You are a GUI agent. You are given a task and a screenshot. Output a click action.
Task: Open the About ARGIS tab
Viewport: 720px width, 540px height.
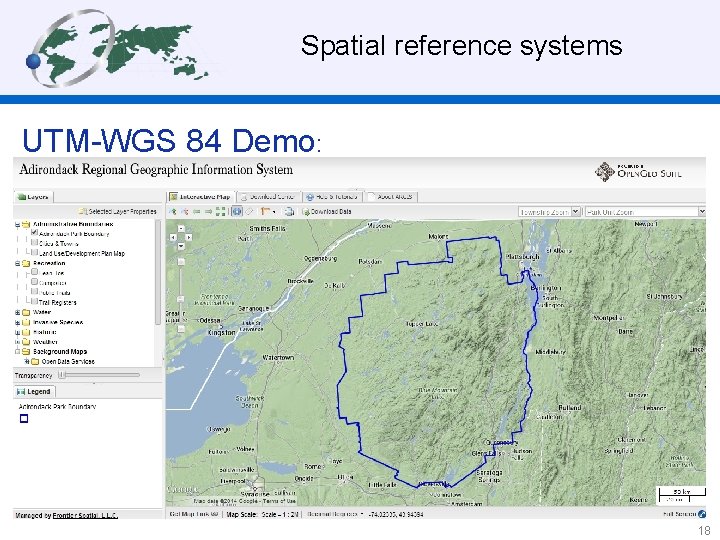click(391, 197)
